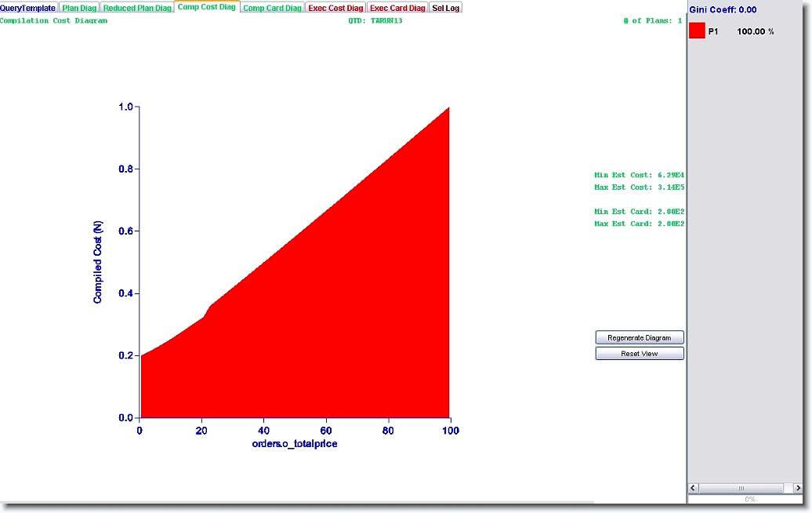812x513 pixels.
Task: Click the orders.o_totalprice axis label
Action: pos(295,444)
